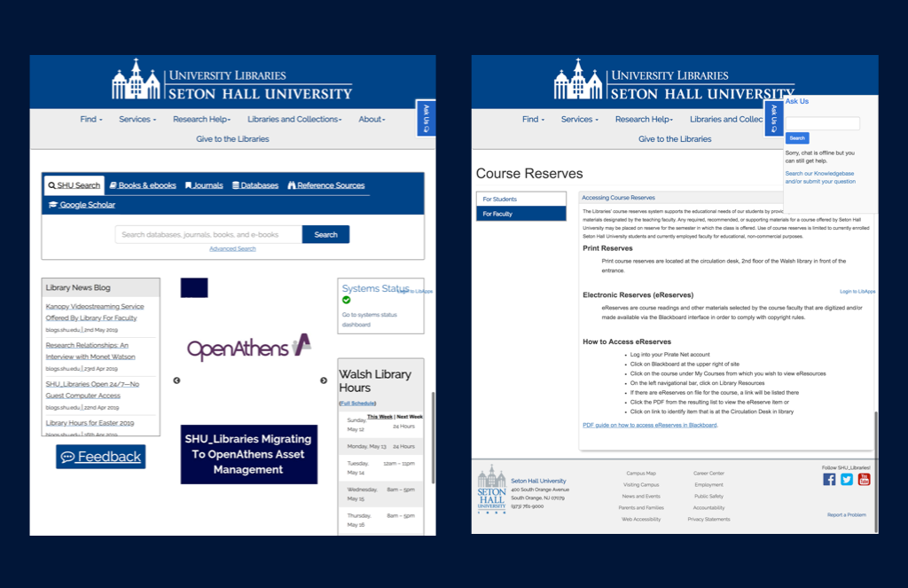Switch to the Google Scholar tab

click(x=82, y=205)
